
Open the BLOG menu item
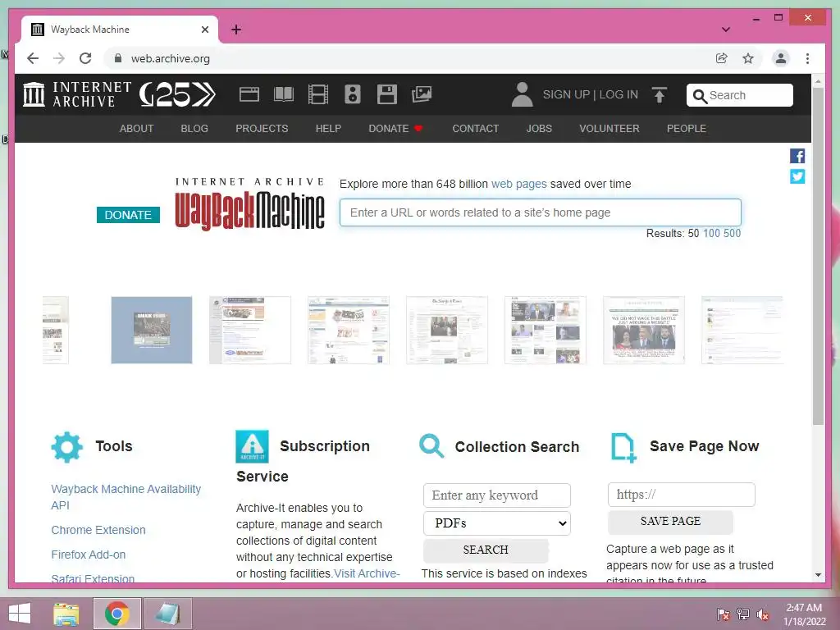[x=194, y=129]
